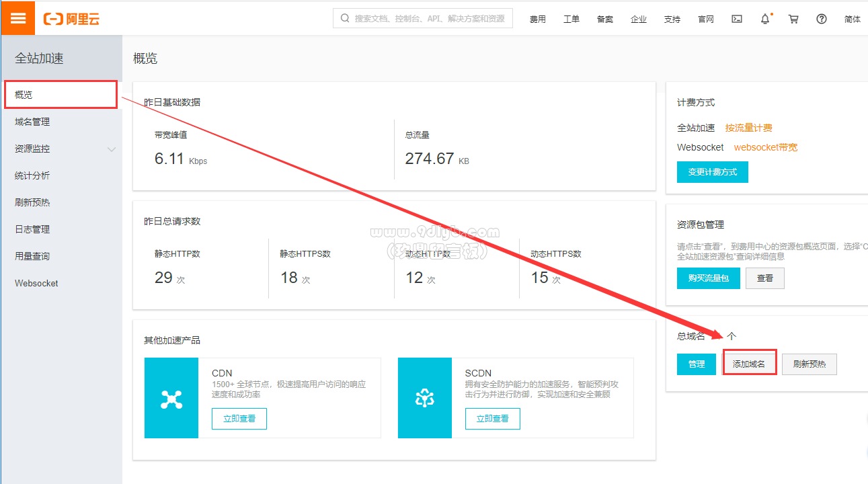
Task: Click the search documentation input field
Action: point(429,19)
